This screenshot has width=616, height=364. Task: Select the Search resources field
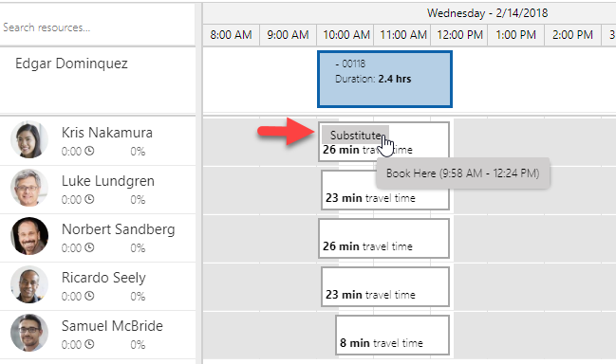pyautogui.click(x=98, y=27)
